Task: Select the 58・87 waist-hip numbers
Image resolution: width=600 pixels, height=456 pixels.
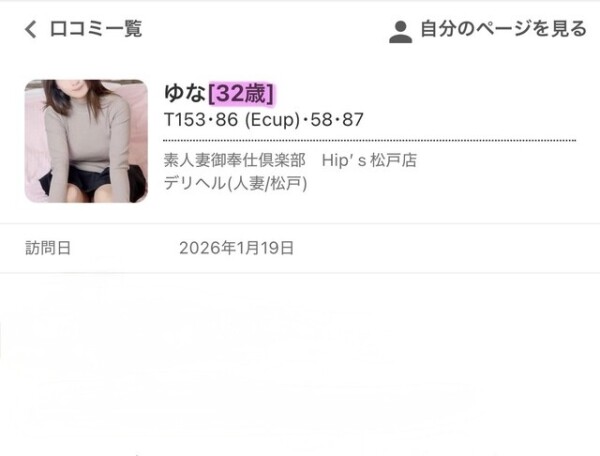Action: 337,119
